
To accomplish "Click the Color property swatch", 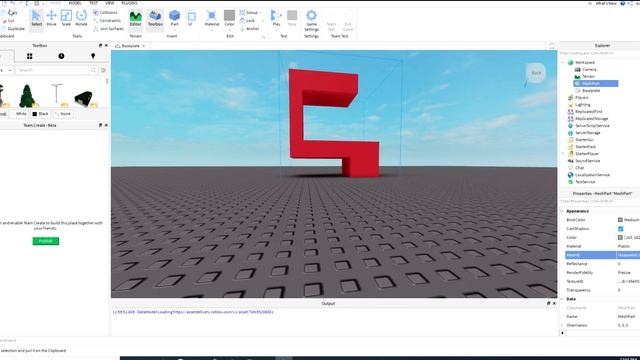I will tap(620, 238).
